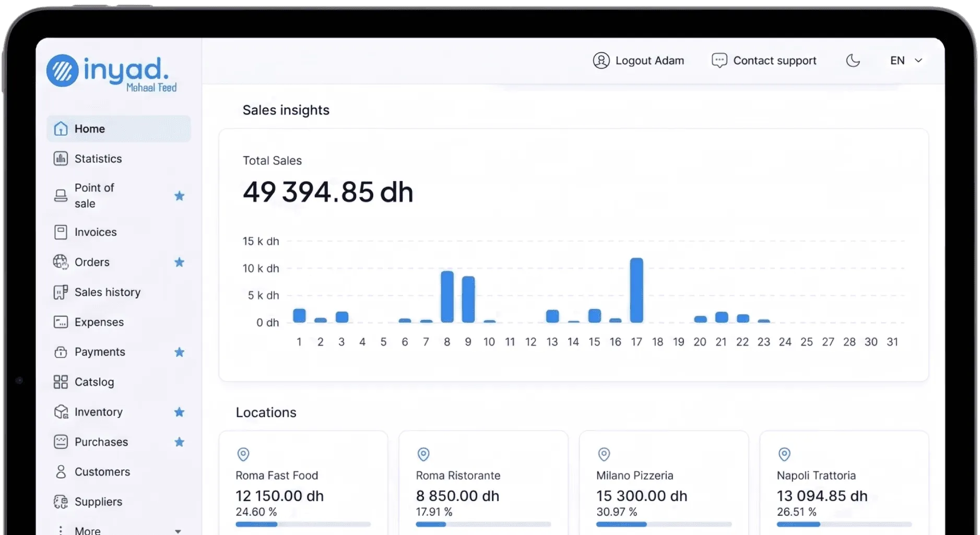Click the Inventory box icon
The width and height of the screenshot is (980, 535).
pos(61,412)
